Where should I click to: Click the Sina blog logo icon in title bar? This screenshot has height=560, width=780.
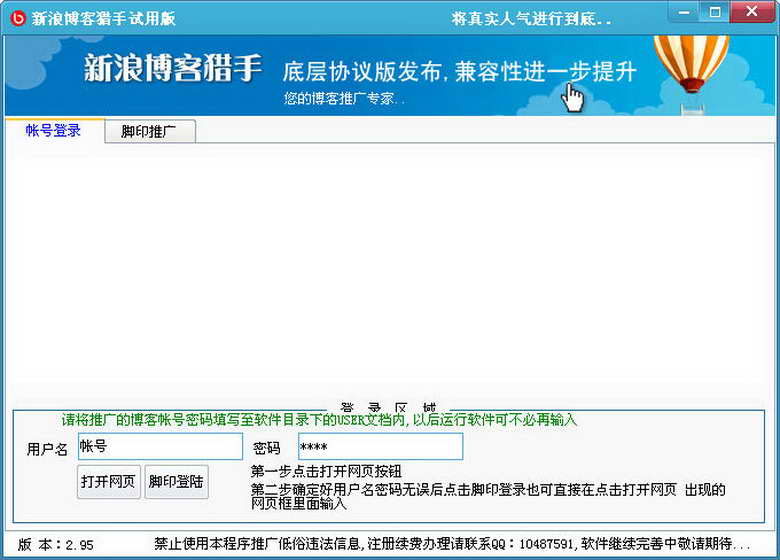[x=18, y=18]
